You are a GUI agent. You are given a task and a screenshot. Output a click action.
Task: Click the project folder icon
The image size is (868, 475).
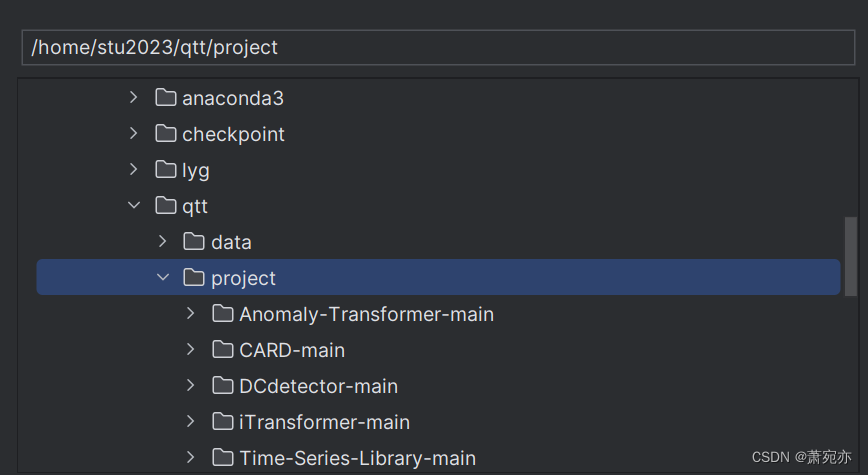click(x=194, y=278)
